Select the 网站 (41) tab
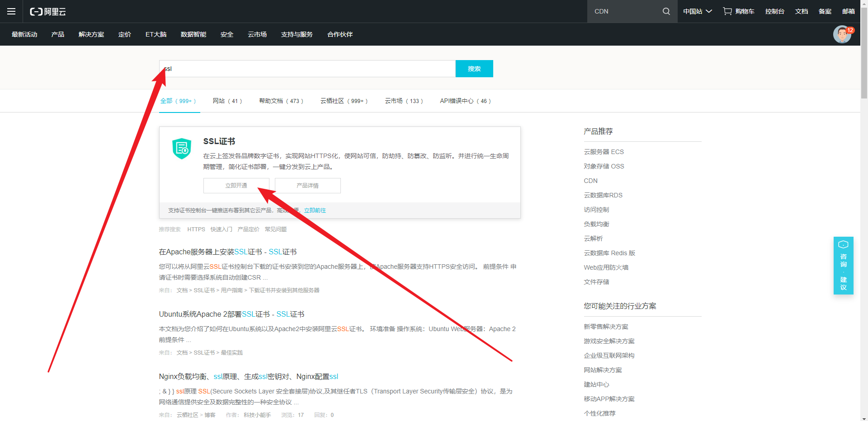 (x=228, y=101)
